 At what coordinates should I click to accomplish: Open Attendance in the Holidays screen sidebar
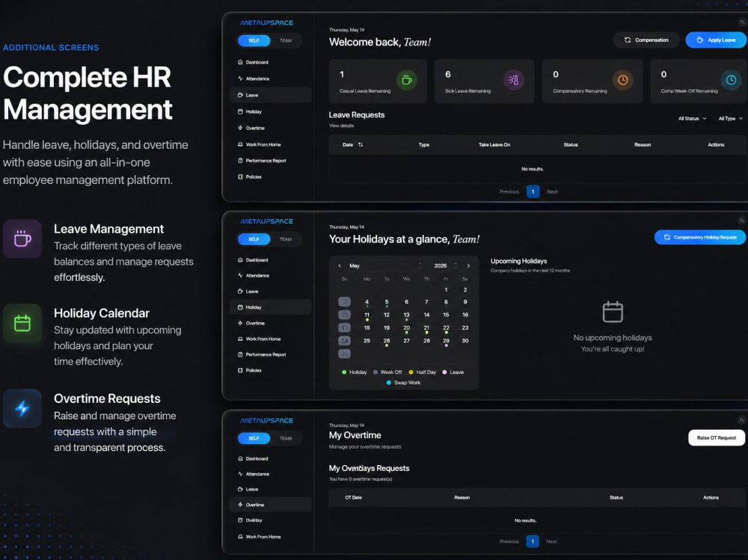coord(271,275)
